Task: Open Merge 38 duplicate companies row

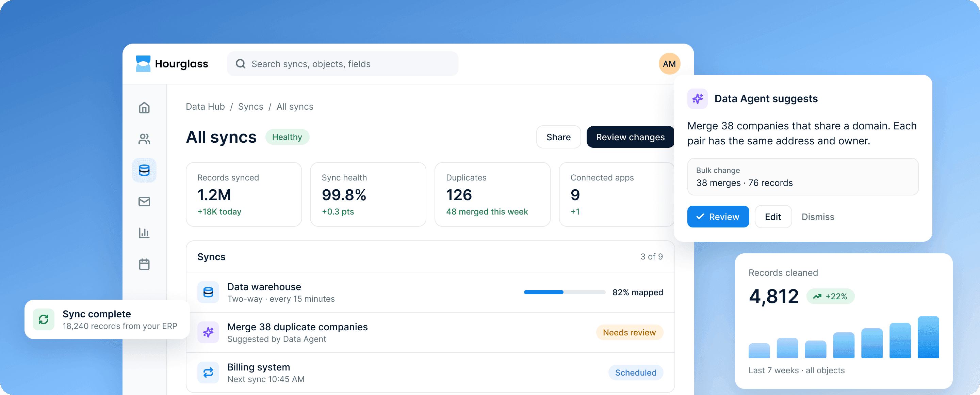Action: (x=430, y=332)
